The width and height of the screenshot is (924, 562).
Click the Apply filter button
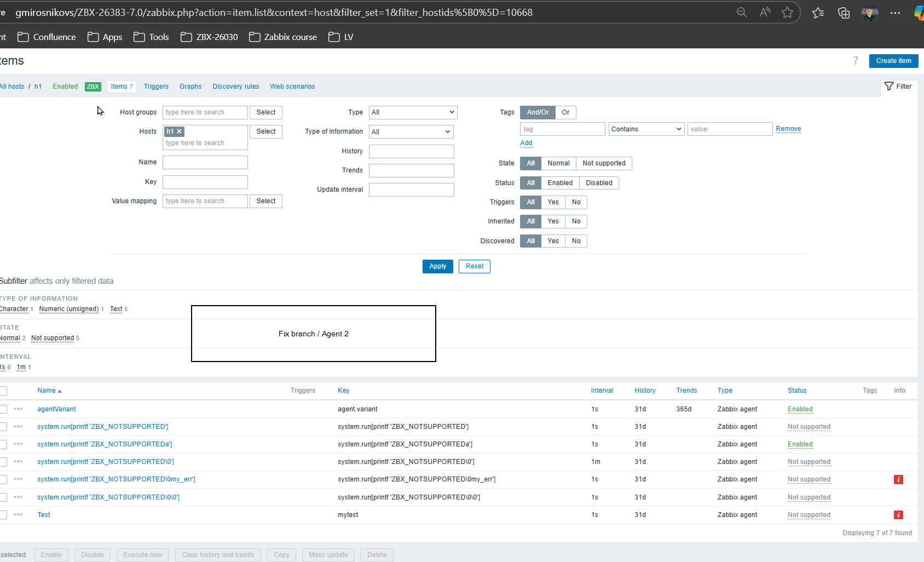pos(437,266)
